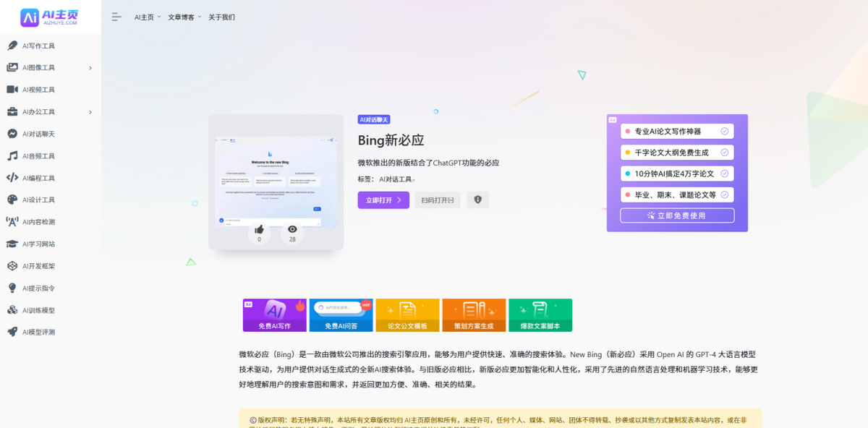This screenshot has width=868, height=428.
Task: Expand the AI办公工具 submenu chevron
Action: point(90,112)
